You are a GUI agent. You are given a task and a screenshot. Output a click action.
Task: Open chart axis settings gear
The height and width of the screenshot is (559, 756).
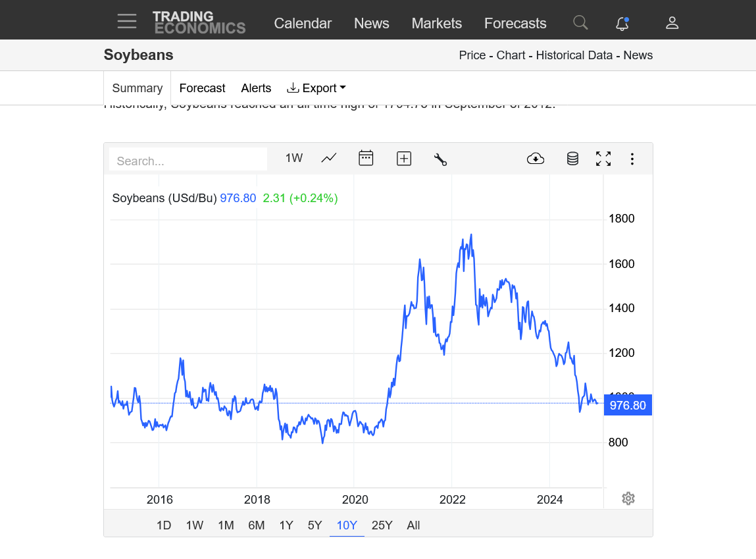[628, 498]
